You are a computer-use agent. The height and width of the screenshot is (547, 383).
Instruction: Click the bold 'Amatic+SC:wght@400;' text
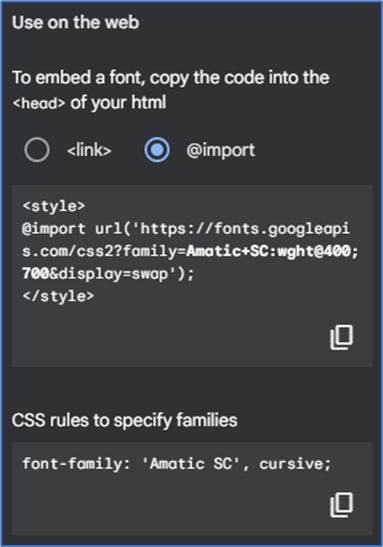click(x=272, y=251)
